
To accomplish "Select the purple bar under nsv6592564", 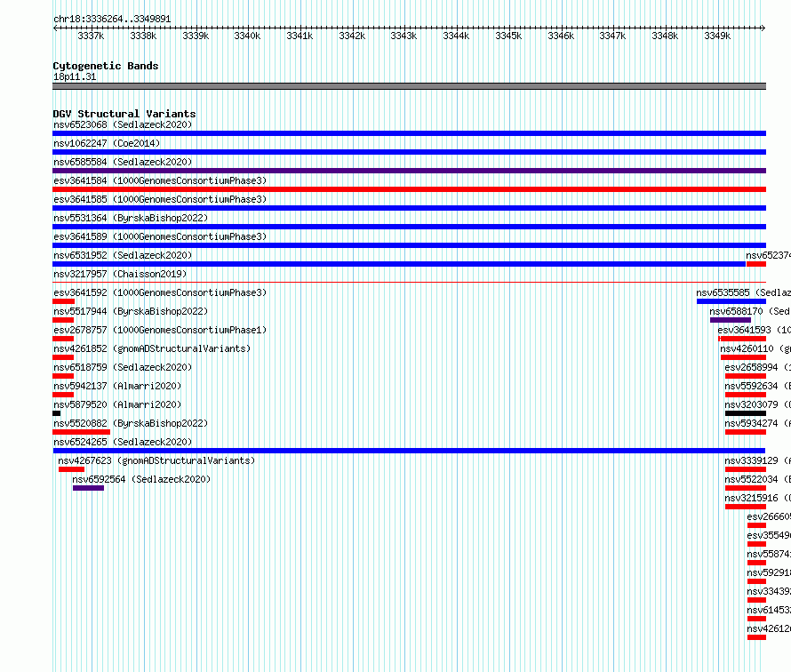I will click(x=88, y=488).
